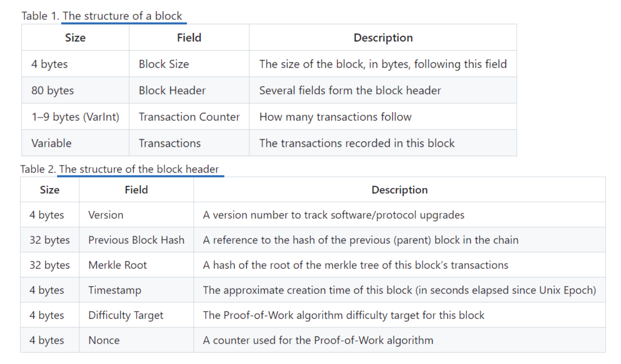This screenshot has height=364, width=621.
Task: Click 'How many transactions follow' description
Action: tap(335, 117)
